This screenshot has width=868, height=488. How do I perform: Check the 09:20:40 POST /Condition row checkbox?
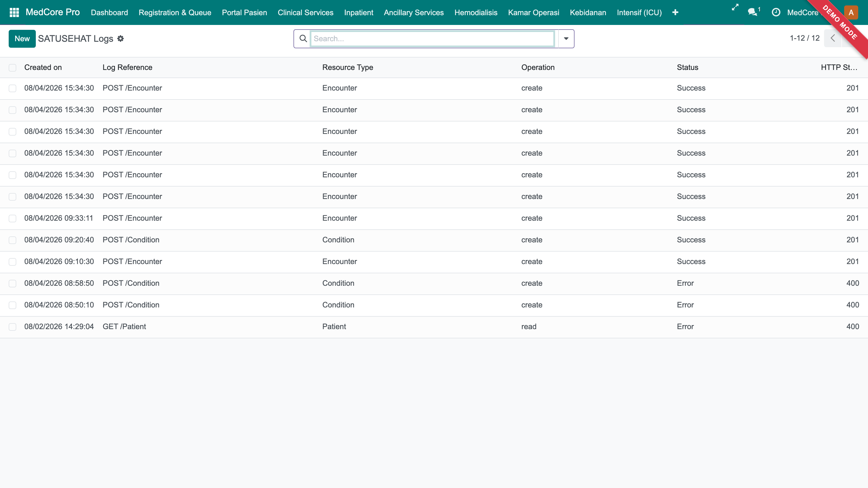tap(12, 240)
